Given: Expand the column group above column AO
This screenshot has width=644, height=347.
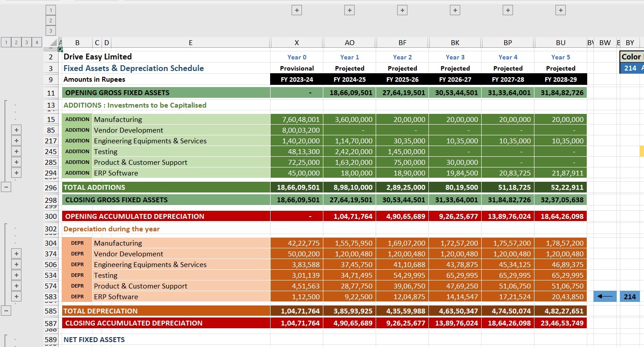Looking at the screenshot, I should click(349, 10).
